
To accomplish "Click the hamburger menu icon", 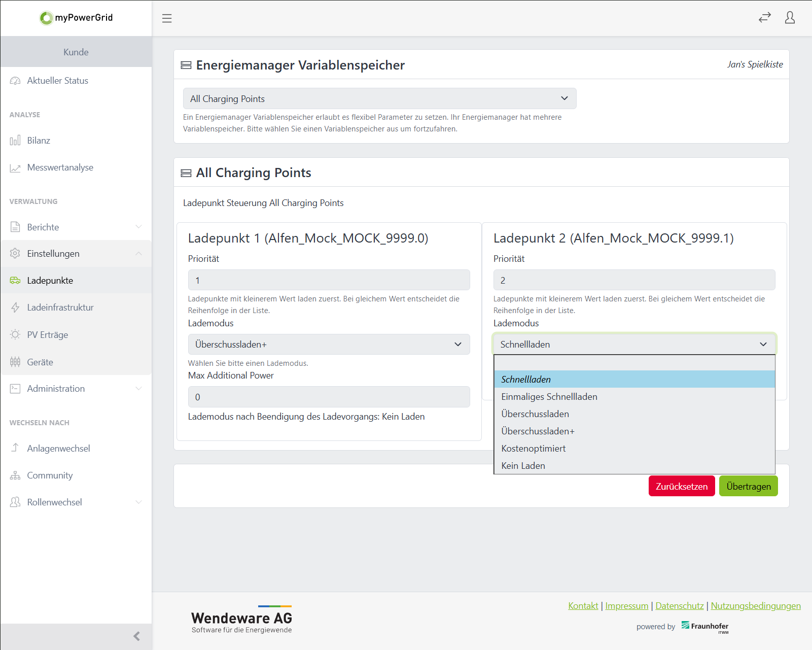I will tap(167, 18).
